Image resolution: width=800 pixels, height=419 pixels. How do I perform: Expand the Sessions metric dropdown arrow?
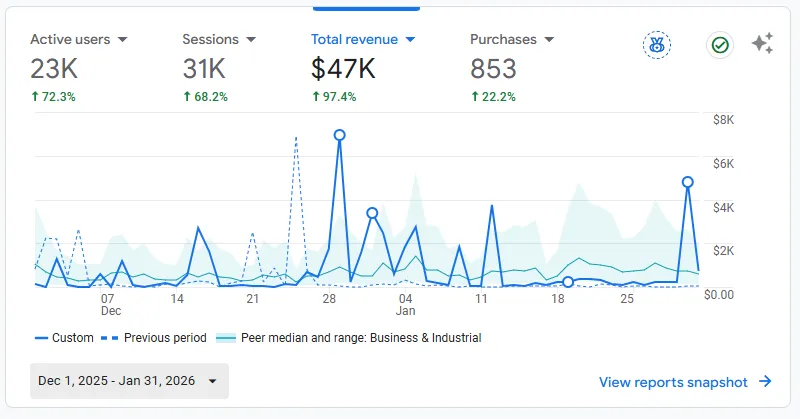tap(251, 39)
